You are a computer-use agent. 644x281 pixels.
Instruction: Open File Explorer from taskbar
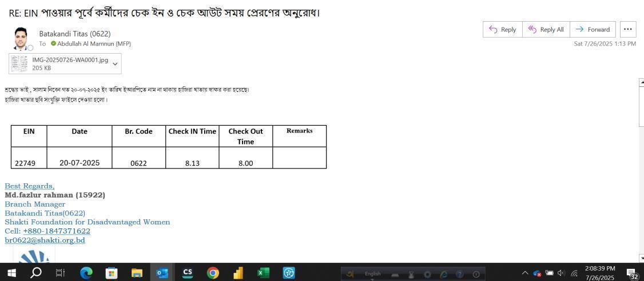[x=137, y=273]
